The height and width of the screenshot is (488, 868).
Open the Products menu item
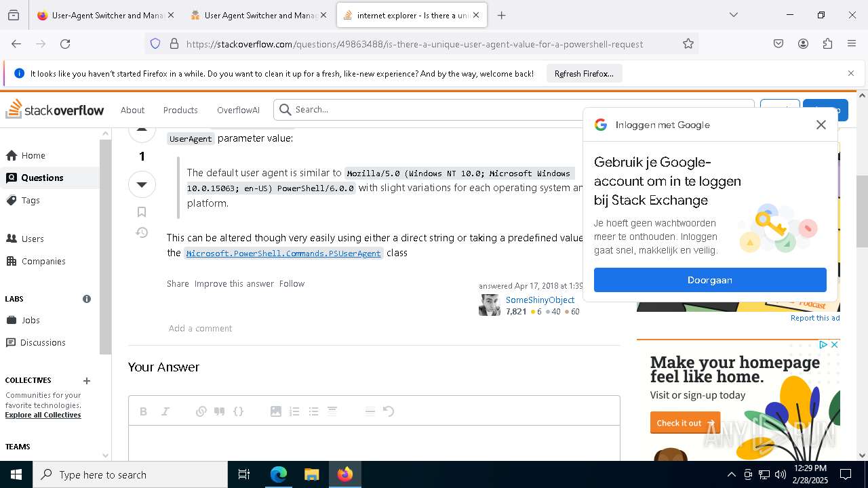(x=180, y=110)
